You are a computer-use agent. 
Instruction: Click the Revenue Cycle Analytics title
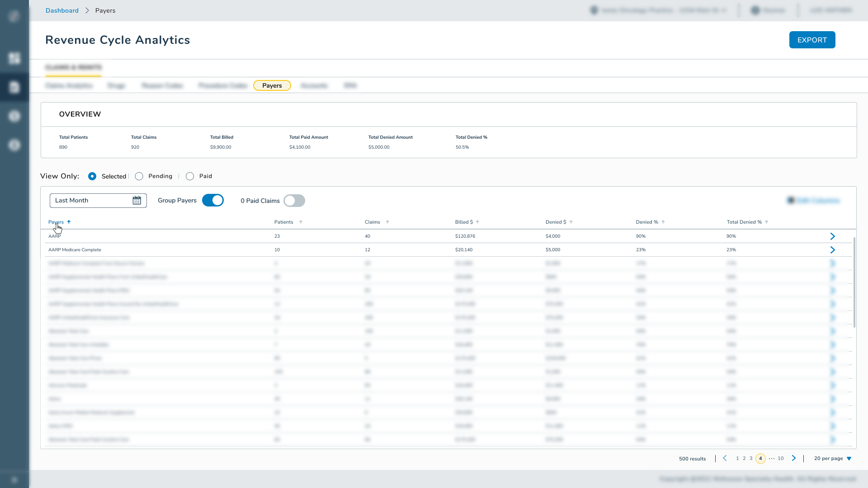(x=118, y=40)
